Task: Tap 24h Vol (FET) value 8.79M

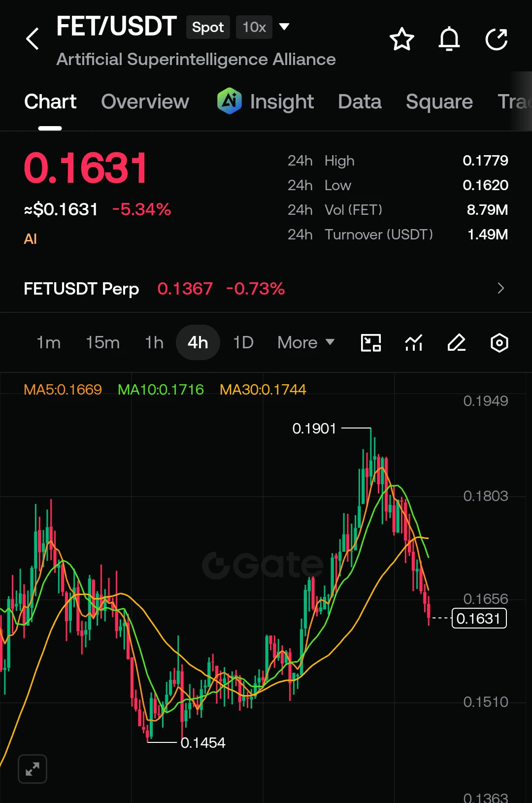Action: click(487, 210)
